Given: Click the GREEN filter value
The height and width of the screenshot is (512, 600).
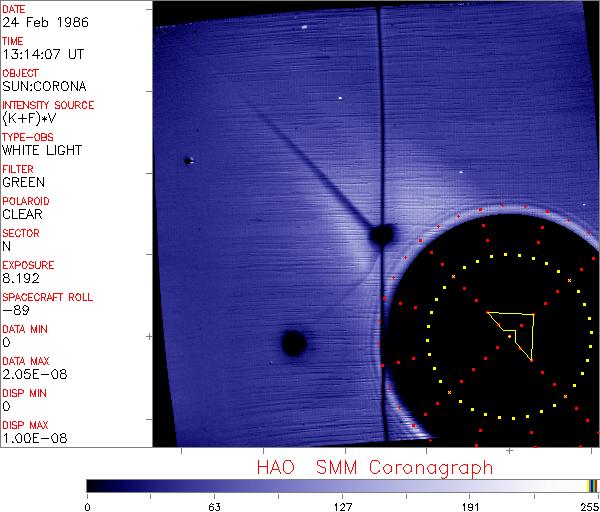Looking at the screenshot, I should coord(23,182).
